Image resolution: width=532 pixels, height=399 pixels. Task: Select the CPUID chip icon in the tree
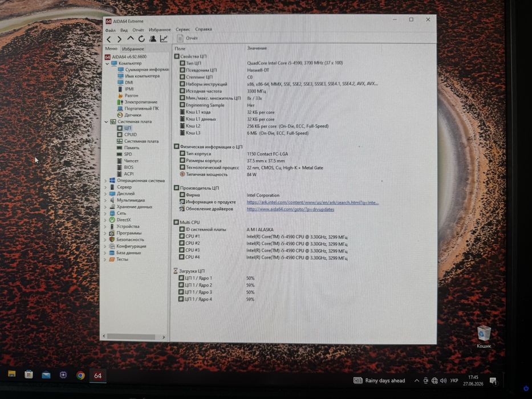pyautogui.click(x=120, y=135)
